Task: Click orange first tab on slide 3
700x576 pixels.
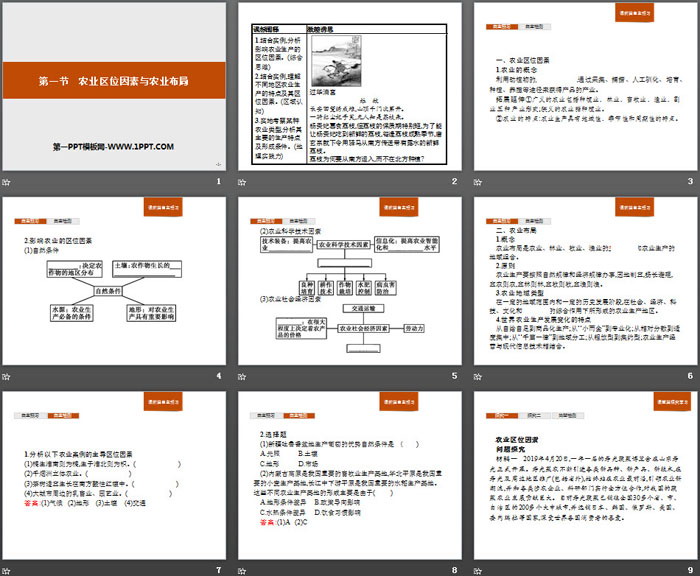Action: (x=502, y=27)
